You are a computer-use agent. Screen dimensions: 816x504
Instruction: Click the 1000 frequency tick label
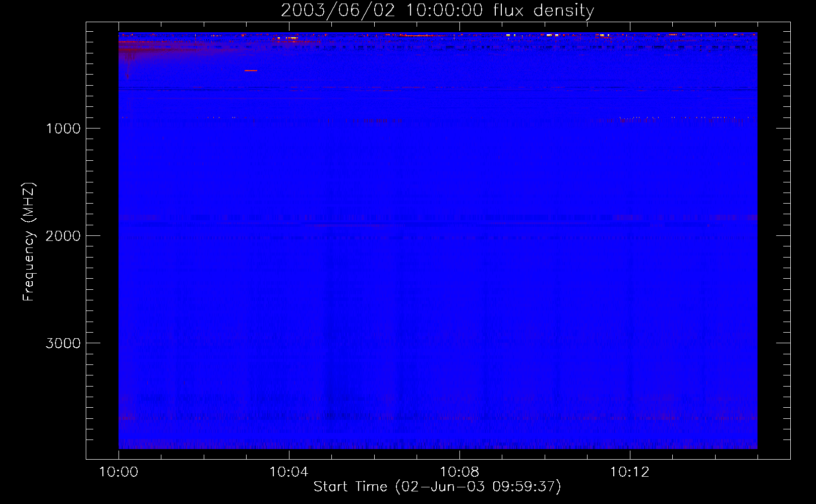(x=63, y=129)
